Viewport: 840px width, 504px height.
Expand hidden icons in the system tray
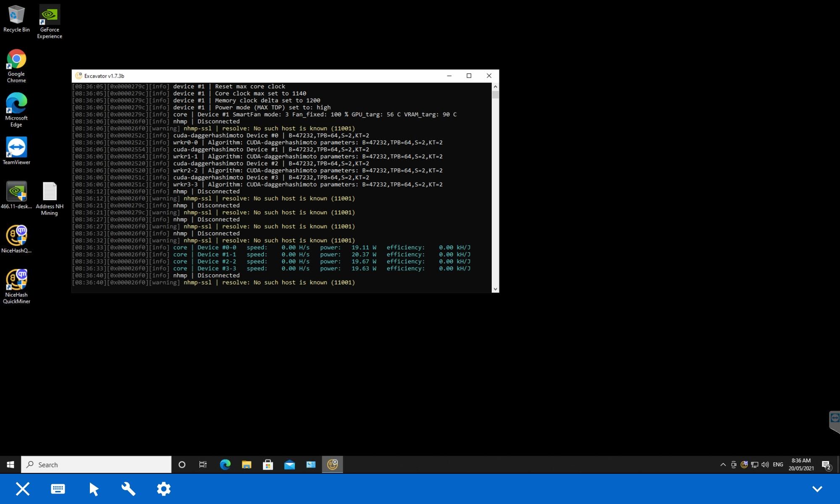[x=722, y=465]
